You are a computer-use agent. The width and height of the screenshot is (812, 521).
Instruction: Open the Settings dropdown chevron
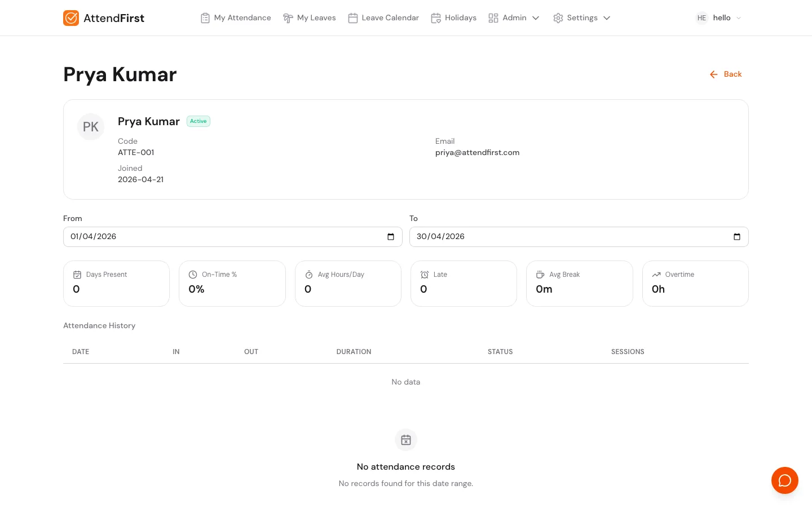click(607, 18)
